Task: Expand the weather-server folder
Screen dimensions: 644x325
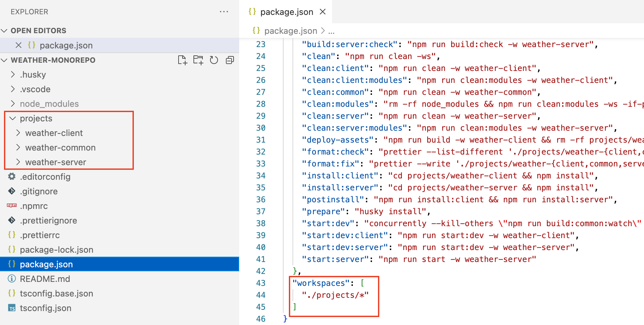Action: [x=18, y=162]
